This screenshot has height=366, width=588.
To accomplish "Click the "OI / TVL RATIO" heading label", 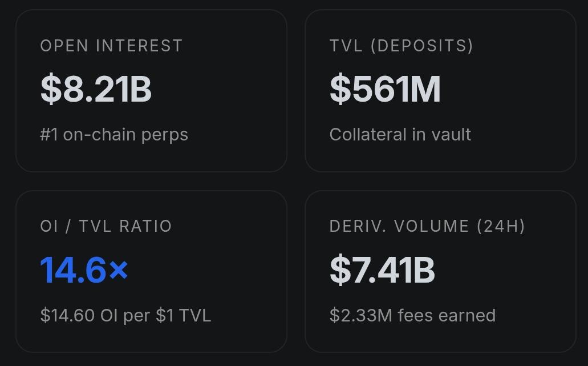I will tap(106, 226).
